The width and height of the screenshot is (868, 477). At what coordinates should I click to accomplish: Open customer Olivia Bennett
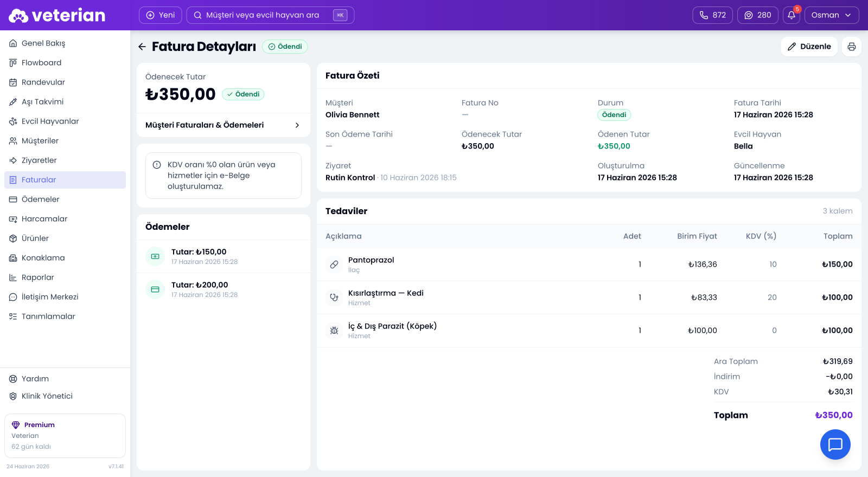pos(352,115)
